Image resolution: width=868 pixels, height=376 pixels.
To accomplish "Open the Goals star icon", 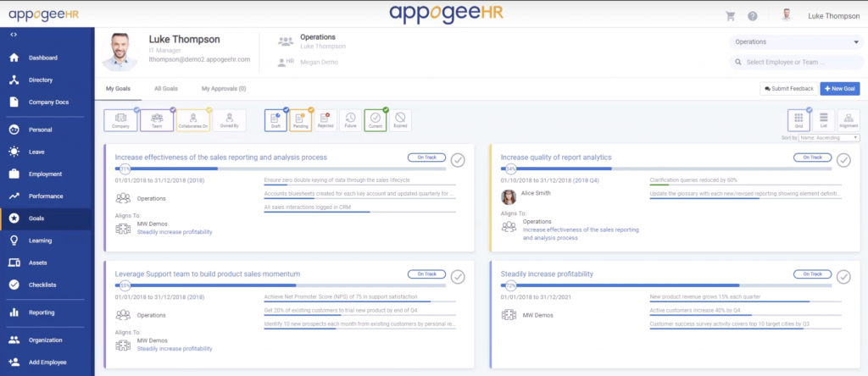I will pos(14,218).
